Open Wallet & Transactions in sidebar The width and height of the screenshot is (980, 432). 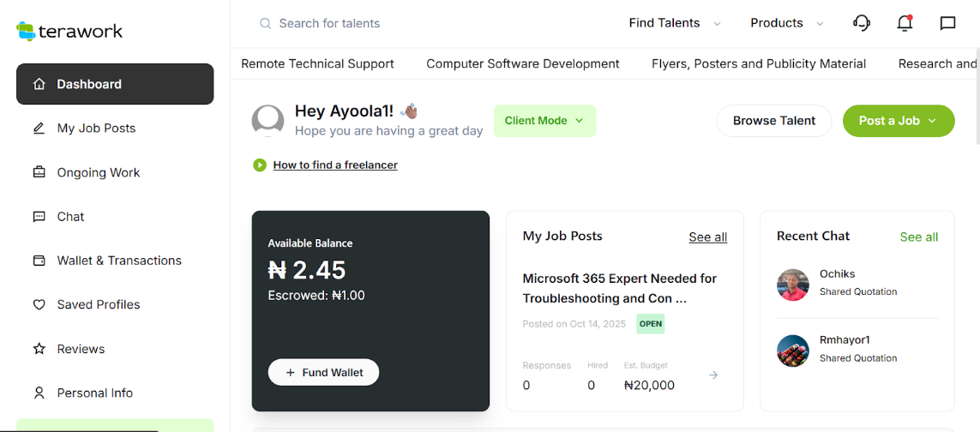[119, 261]
